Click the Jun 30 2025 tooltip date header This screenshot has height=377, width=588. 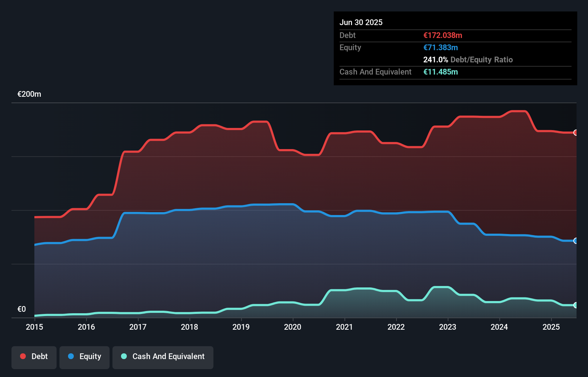click(361, 22)
